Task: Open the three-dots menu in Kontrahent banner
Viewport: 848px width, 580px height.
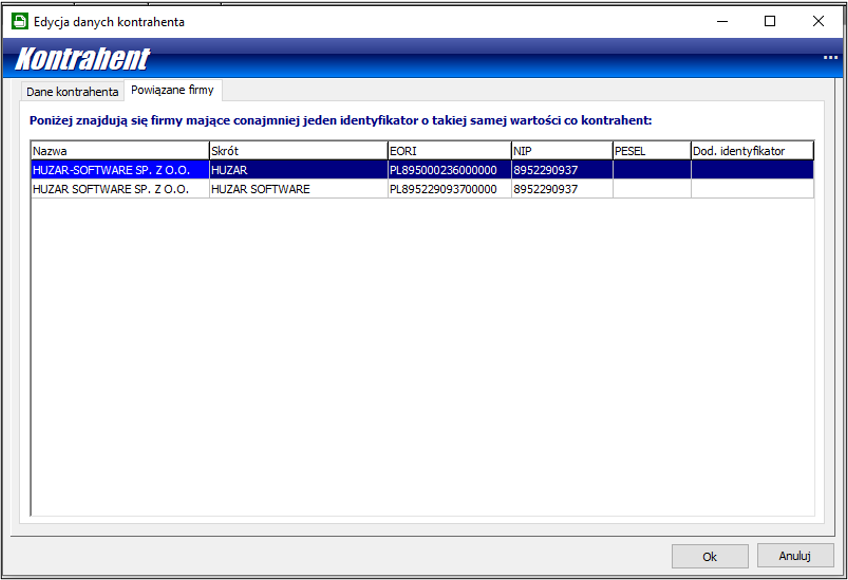Action: coord(830,58)
